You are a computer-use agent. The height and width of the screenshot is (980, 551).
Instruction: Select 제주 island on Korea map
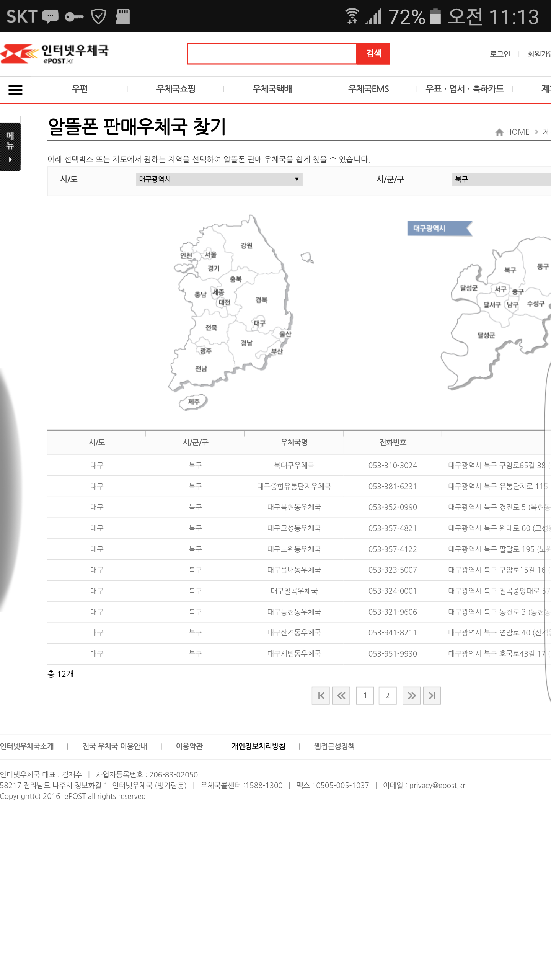click(x=194, y=402)
